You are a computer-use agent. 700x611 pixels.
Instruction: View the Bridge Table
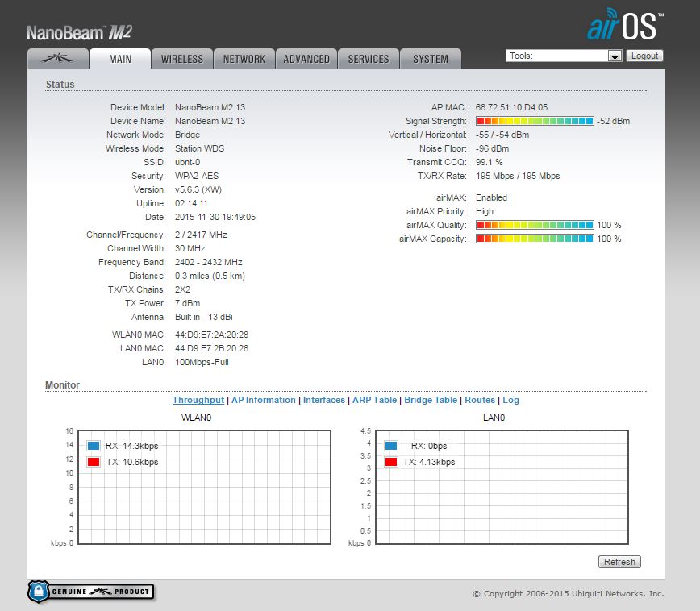pyautogui.click(x=431, y=400)
